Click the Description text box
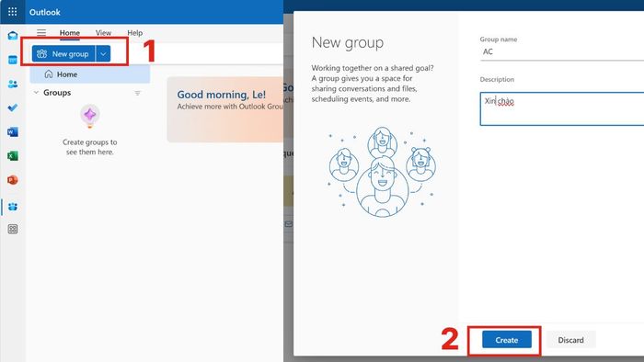 click(562, 108)
